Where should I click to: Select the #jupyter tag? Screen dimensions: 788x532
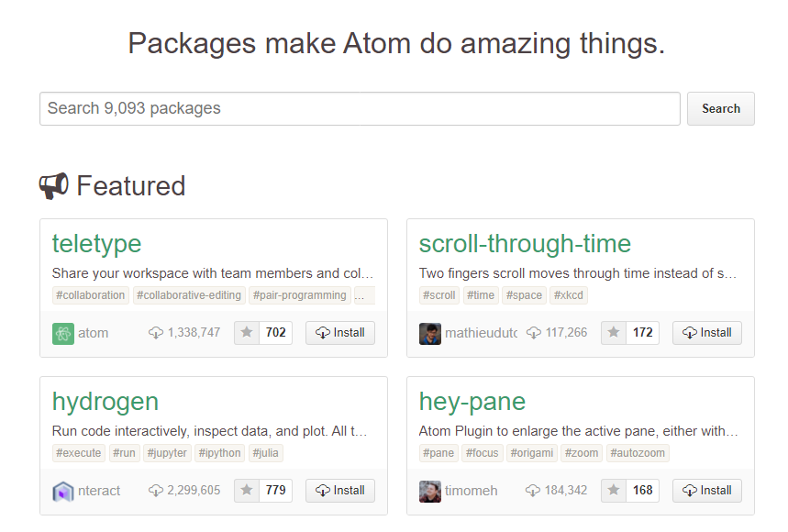[x=167, y=453]
